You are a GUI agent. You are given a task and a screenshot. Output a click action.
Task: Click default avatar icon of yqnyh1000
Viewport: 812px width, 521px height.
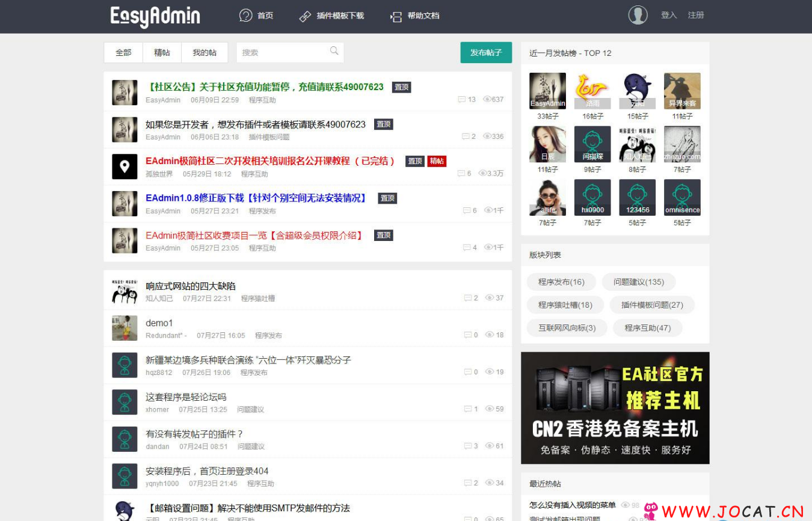click(x=125, y=476)
